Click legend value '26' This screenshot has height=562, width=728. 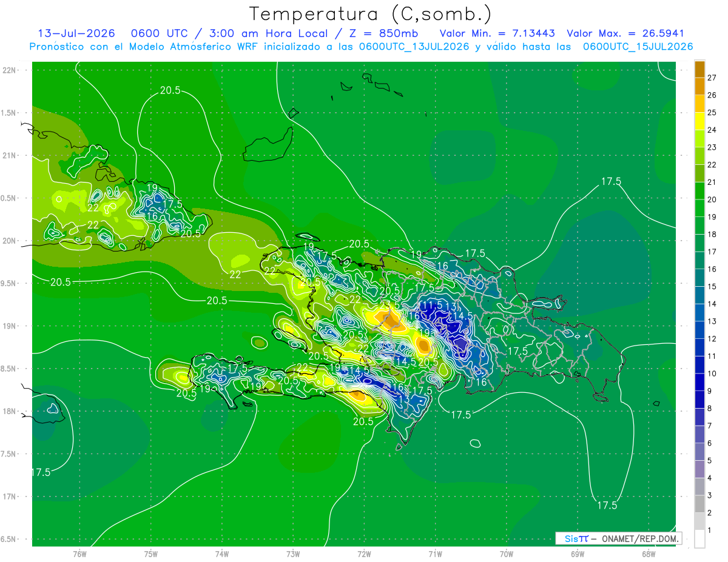pos(712,95)
